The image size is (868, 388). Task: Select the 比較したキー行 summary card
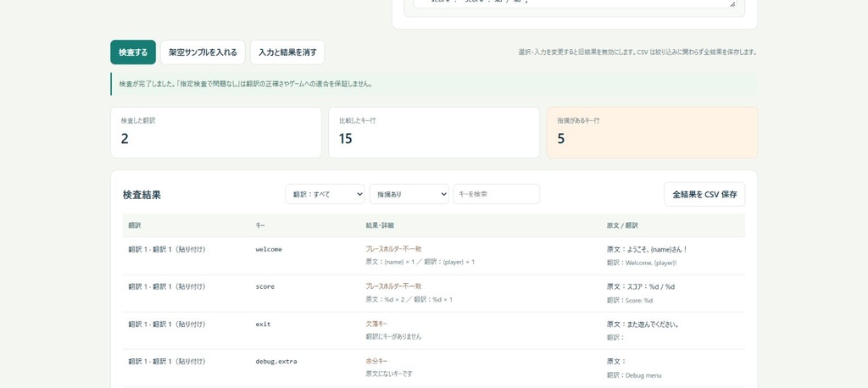click(x=434, y=132)
